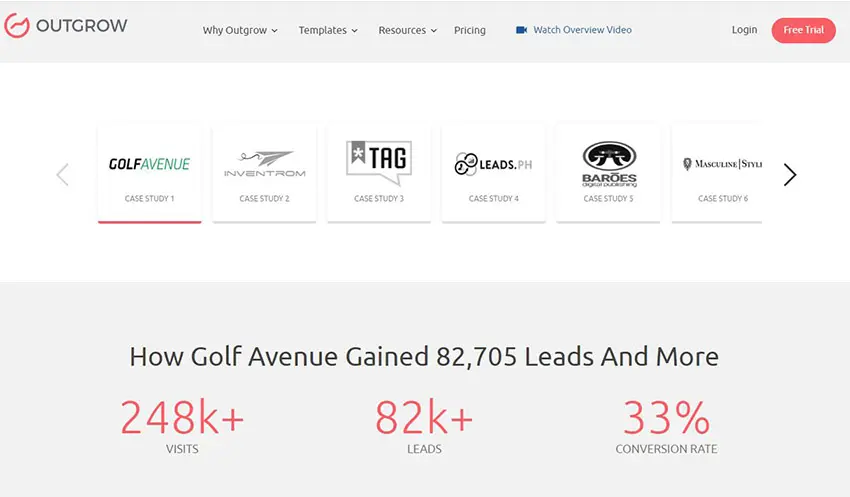Select the Barões digital publishing logo
Image resolution: width=850 pixels, height=497 pixels.
click(x=609, y=164)
